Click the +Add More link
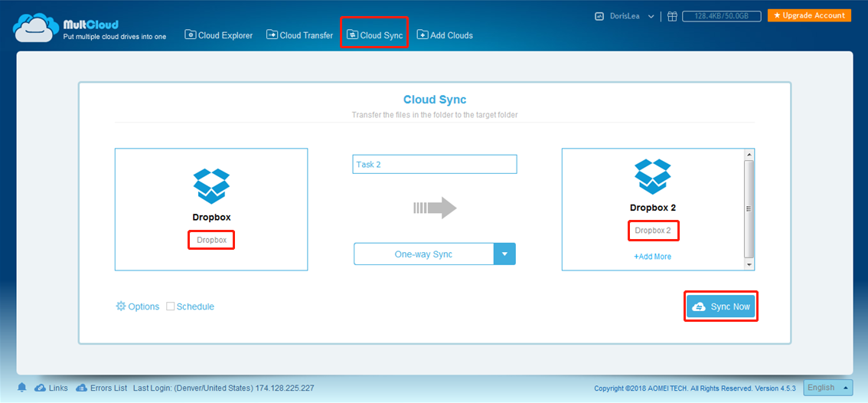Viewport: 868px width, 403px height. point(653,257)
